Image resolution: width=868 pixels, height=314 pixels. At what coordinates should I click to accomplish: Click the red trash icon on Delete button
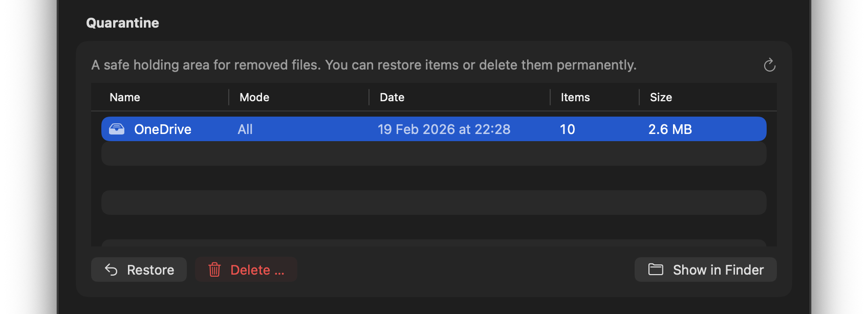(215, 268)
